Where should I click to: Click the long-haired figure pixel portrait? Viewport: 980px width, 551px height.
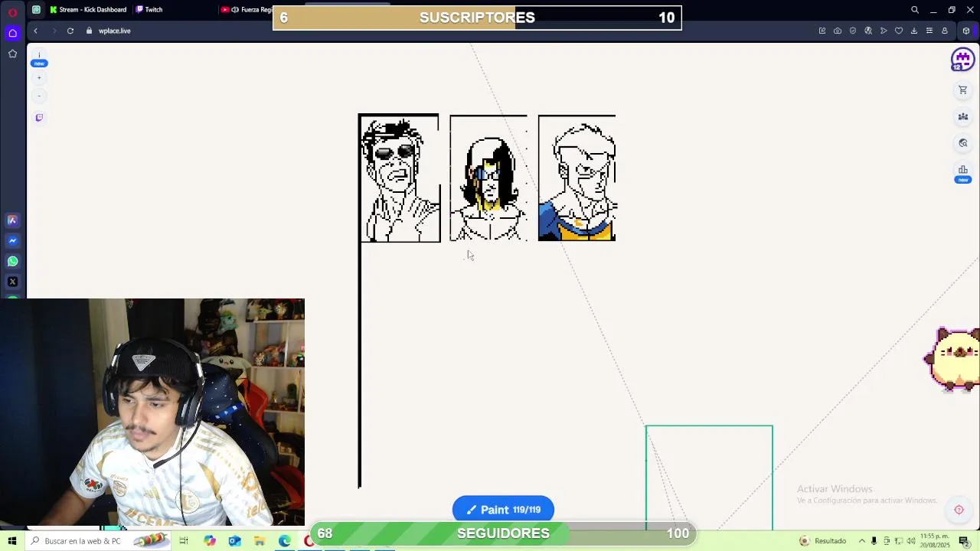pyautogui.click(x=488, y=178)
